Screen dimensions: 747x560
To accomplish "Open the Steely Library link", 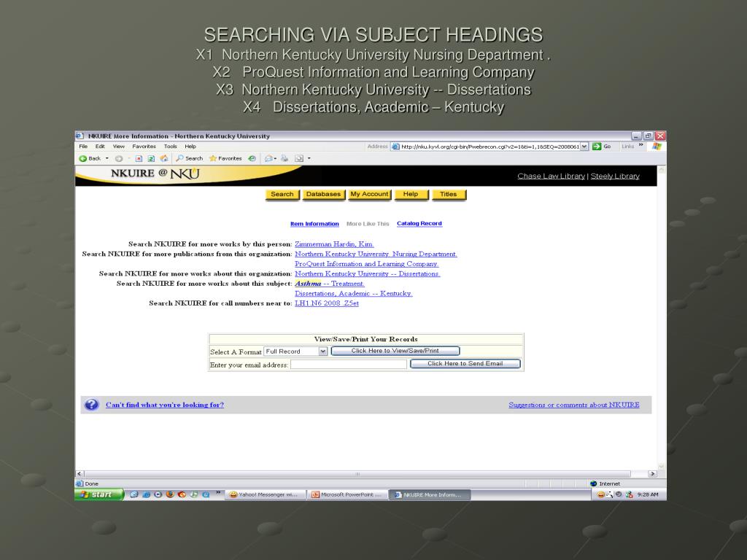I will click(615, 176).
